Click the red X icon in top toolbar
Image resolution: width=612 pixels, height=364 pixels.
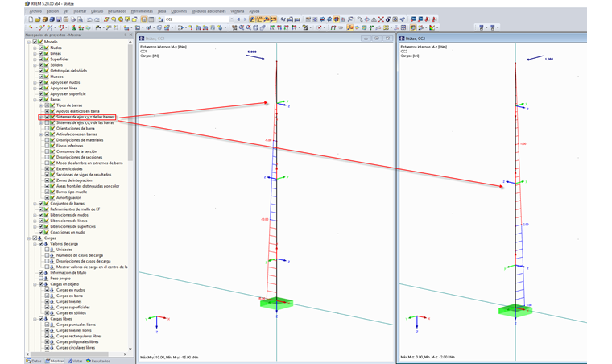pos(381,19)
